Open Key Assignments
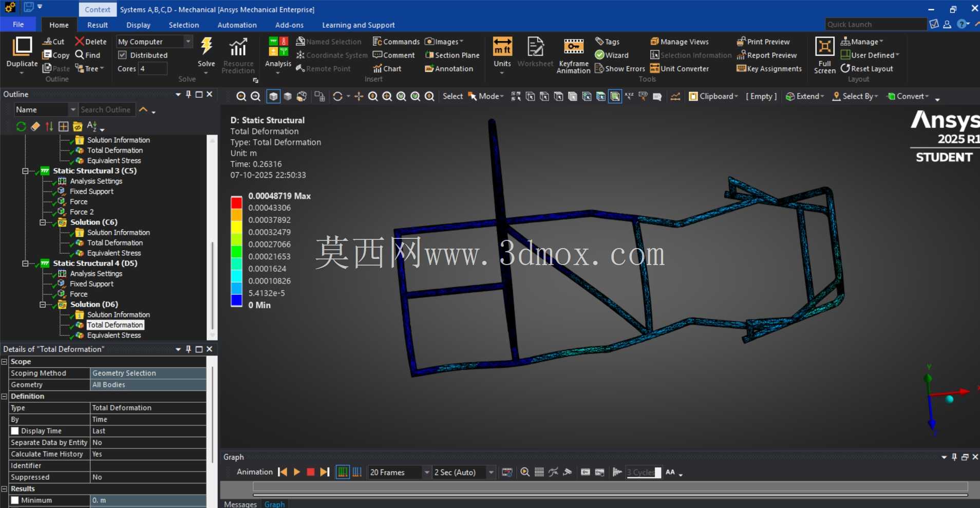 click(769, 68)
